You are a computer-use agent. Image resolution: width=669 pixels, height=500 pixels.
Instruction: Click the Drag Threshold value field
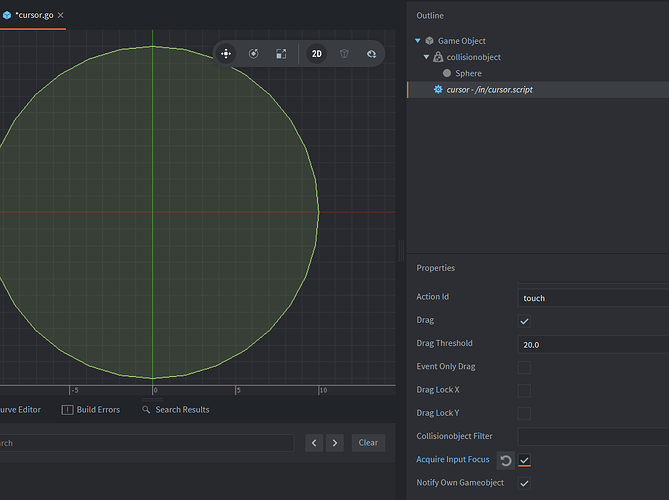[593, 344]
